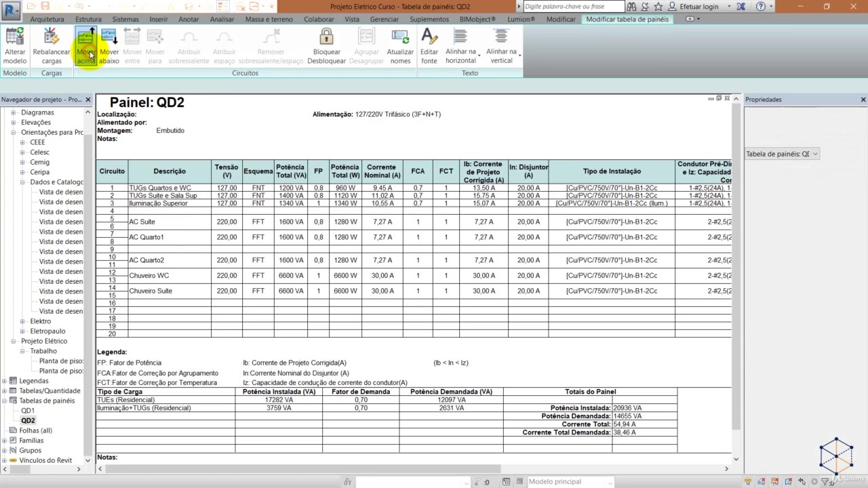
Task: Click the Alterar modelo tool
Action: [15, 46]
